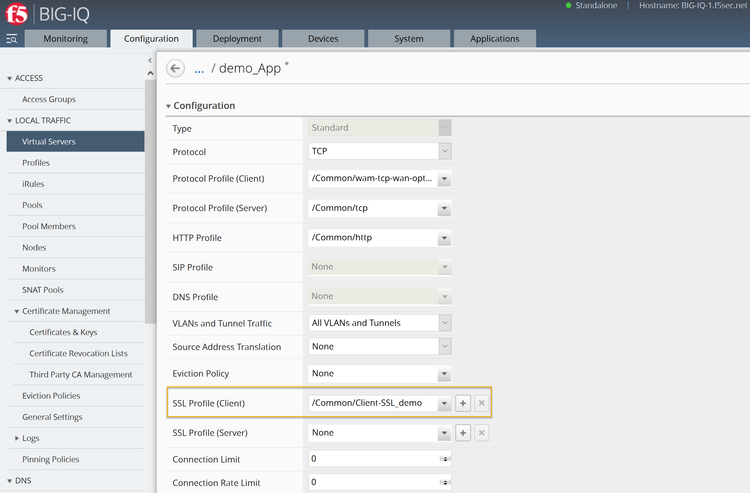
Task: Collapse the Certificate Management group
Action: pyautogui.click(x=17, y=311)
